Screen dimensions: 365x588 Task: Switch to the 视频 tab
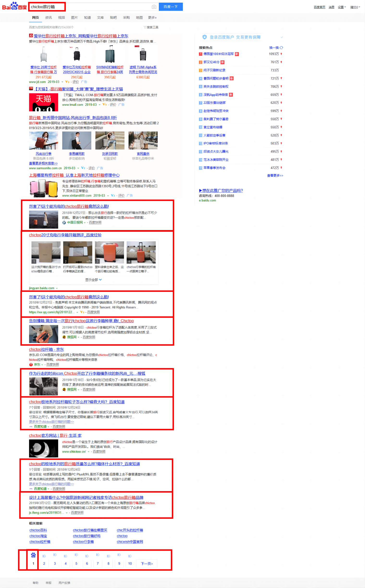[x=61, y=18]
